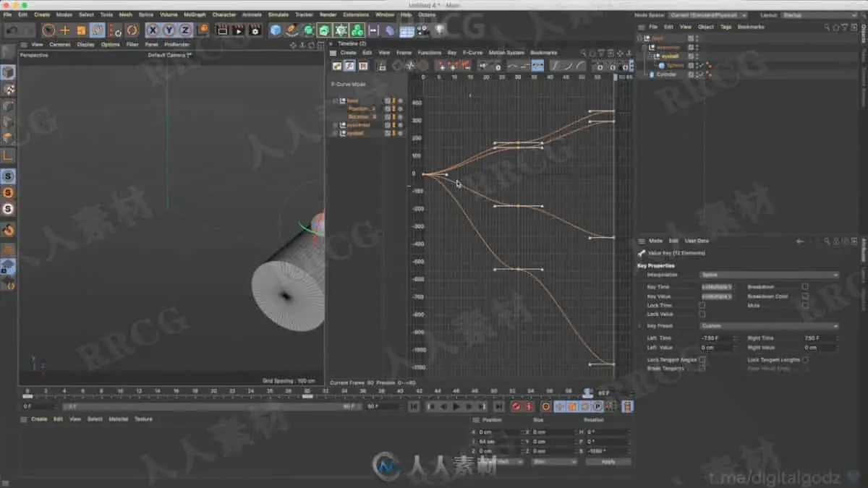Enable the Breakdown checkbox
868x488 pixels.
805,287
